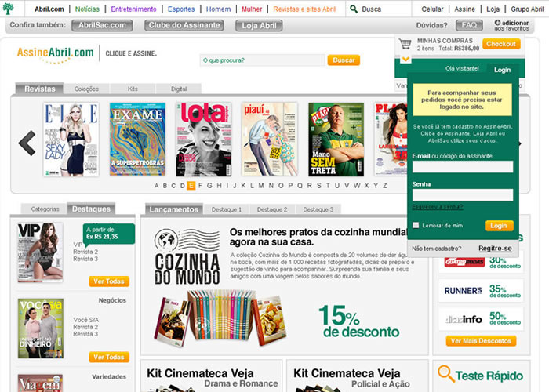
Task: Click Ver Todas under VIP
Action: click(109, 281)
